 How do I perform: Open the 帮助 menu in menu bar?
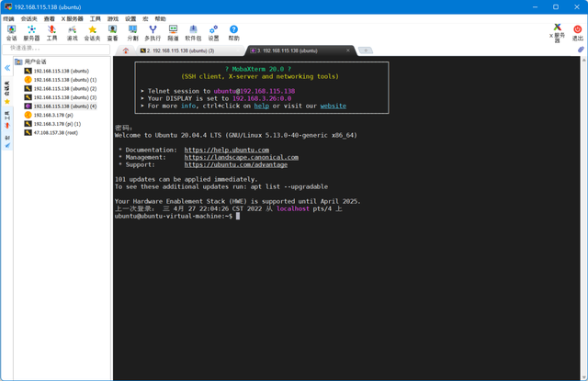tap(160, 18)
